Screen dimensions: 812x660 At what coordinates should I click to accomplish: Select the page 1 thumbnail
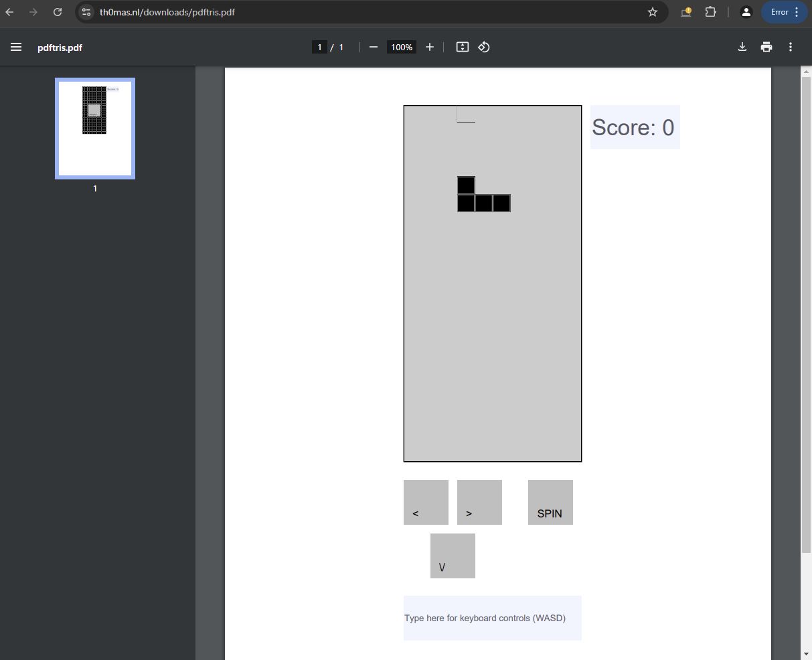coord(95,129)
